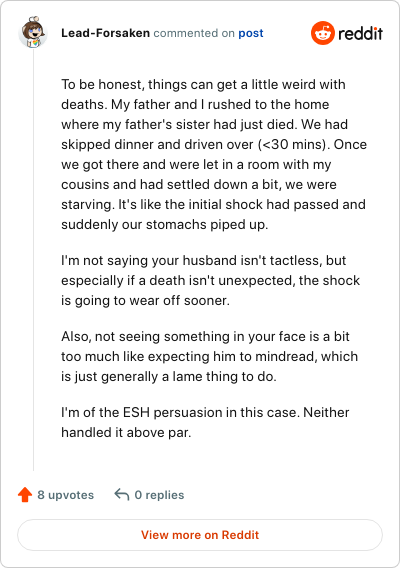Click the orange upvote arrow icon
Image resolution: width=400 pixels, height=568 pixels.
coord(25,494)
